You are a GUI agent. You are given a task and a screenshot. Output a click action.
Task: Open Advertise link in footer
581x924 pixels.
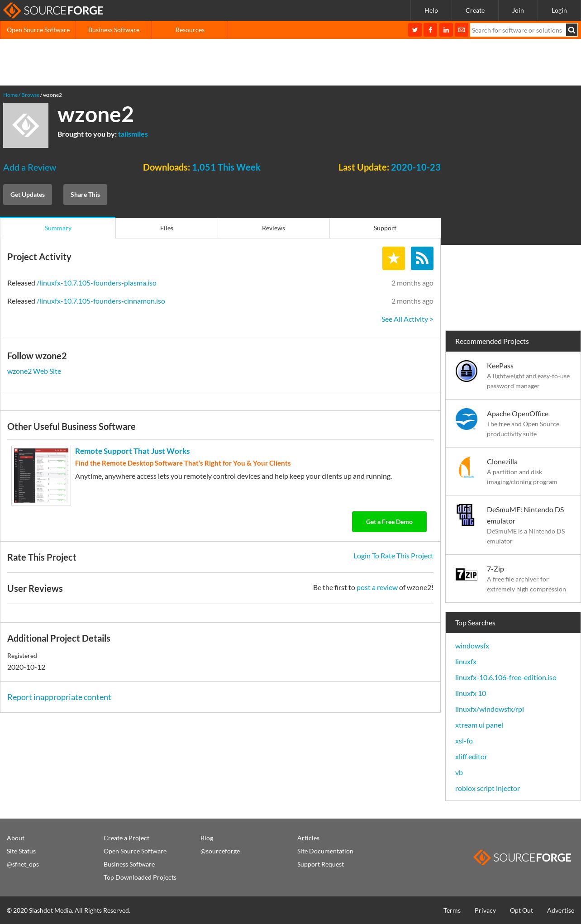tap(561, 910)
